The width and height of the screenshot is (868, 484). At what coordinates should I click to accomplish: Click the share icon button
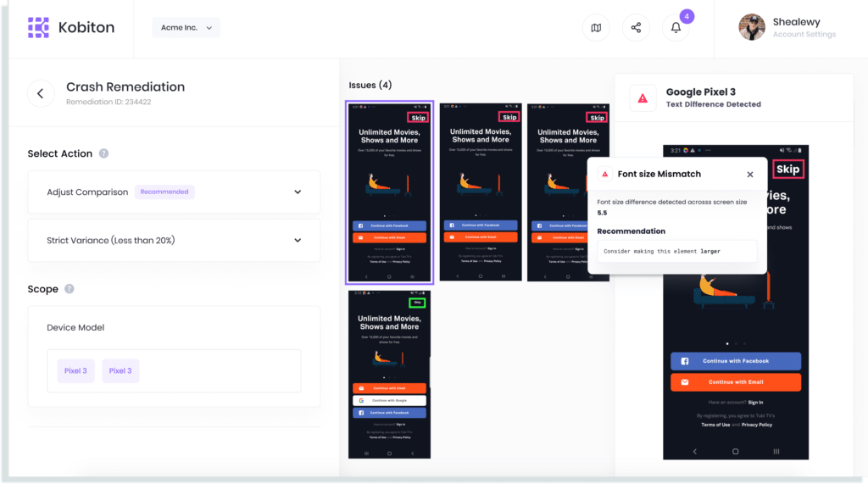(x=636, y=28)
